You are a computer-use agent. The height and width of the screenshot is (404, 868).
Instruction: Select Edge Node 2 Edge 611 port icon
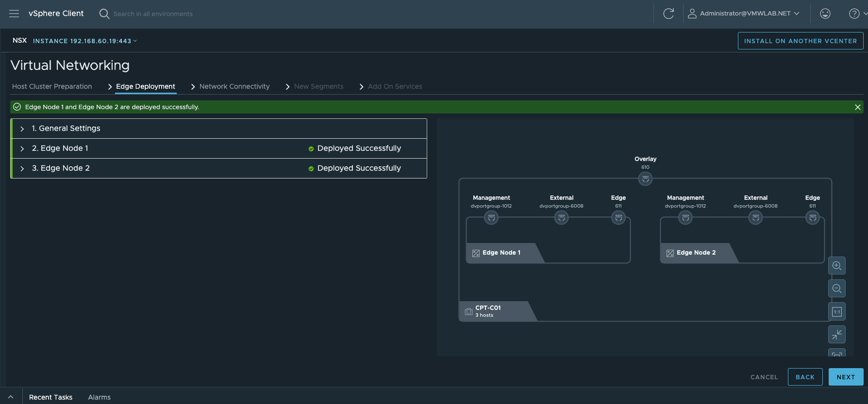coord(813,218)
